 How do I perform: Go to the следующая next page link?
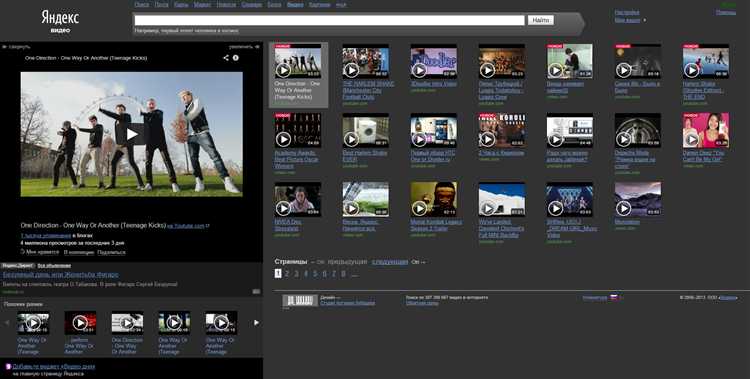point(390,262)
